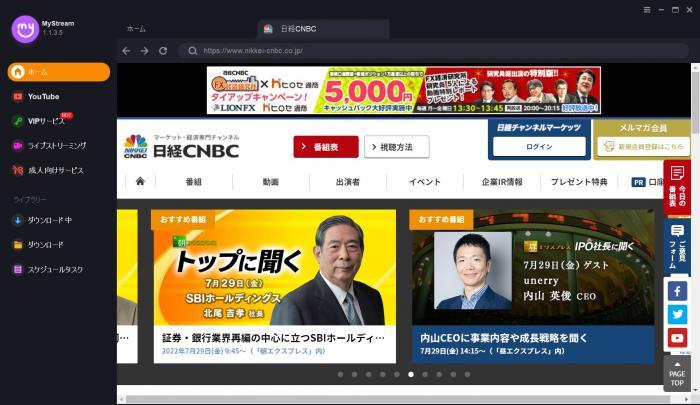
Task: Open today's program schedule side tab
Action: (x=677, y=188)
